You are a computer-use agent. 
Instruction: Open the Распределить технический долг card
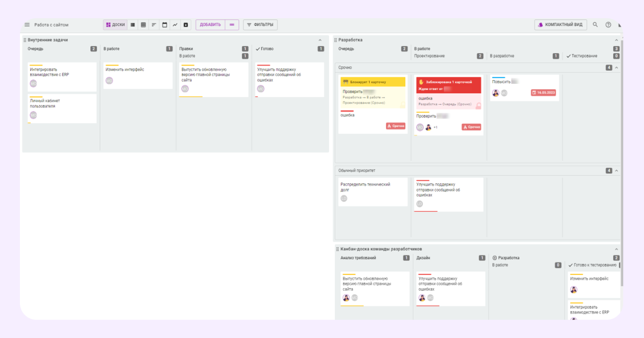coord(373,192)
